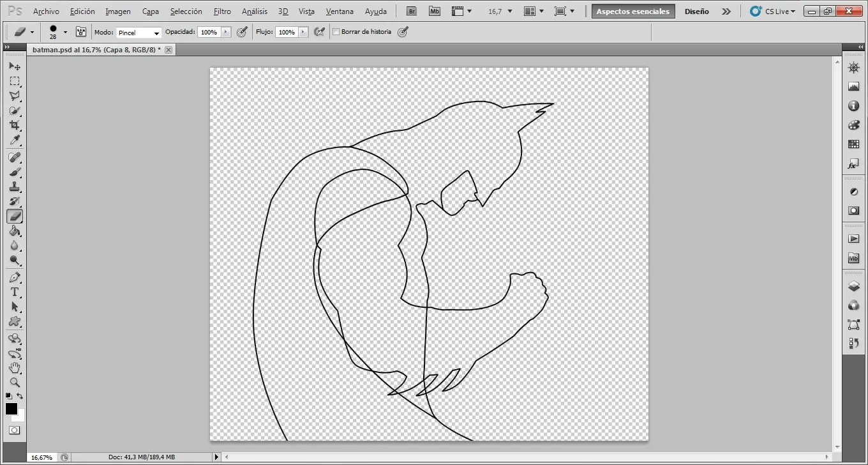Open the Filtro menu
Viewport: 868px width, 465px height.
222,11
